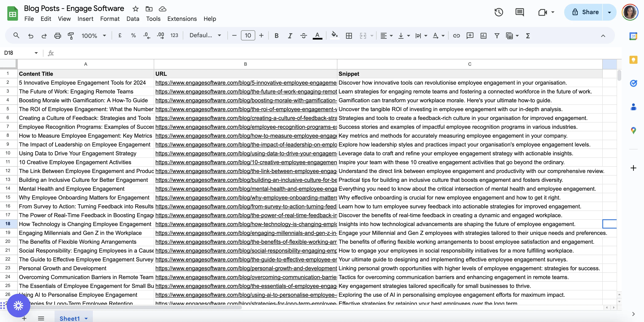The width and height of the screenshot is (644, 322).
Task: Toggle italic formatting
Action: pos(290,36)
